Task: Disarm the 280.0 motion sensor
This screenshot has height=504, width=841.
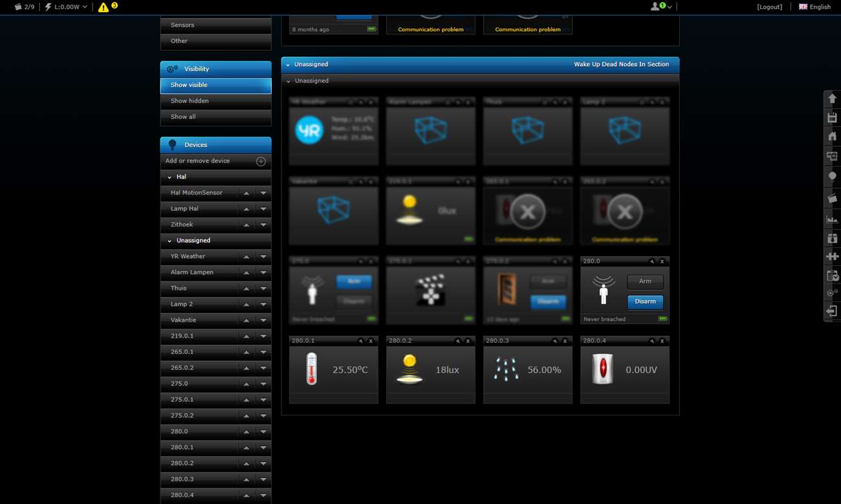Action: coord(645,301)
